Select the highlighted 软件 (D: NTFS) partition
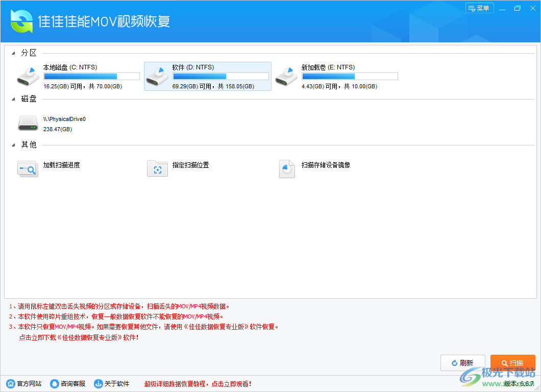The width and height of the screenshot is (541, 392). click(207, 76)
